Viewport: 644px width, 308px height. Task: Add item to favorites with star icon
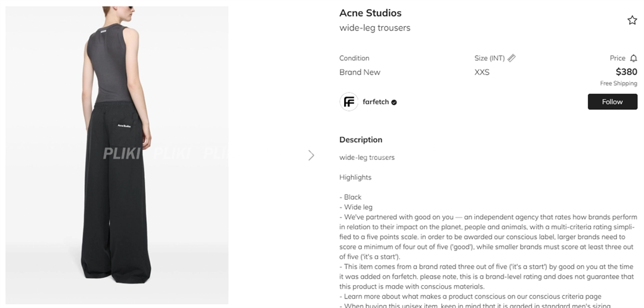[632, 20]
